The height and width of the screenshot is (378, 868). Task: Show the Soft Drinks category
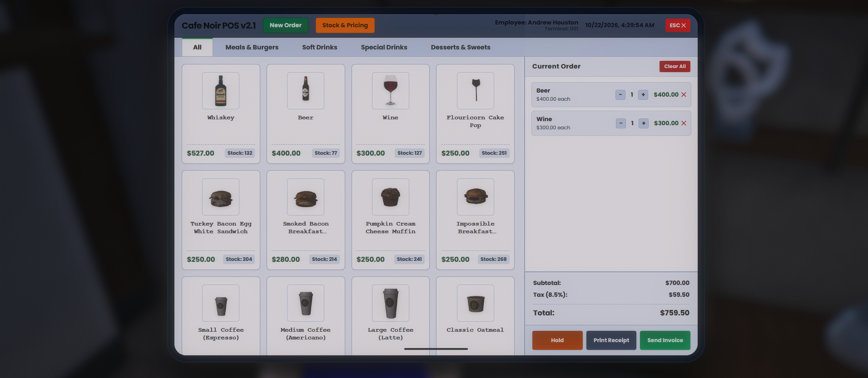click(320, 47)
